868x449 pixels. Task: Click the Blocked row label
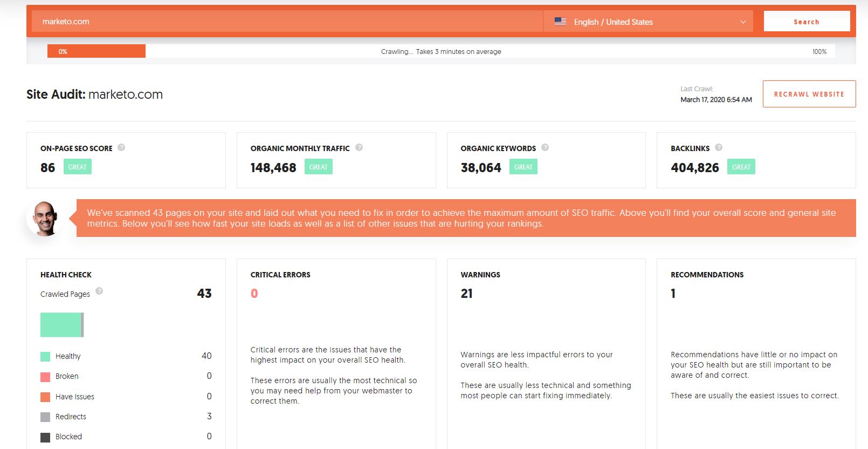[68, 437]
